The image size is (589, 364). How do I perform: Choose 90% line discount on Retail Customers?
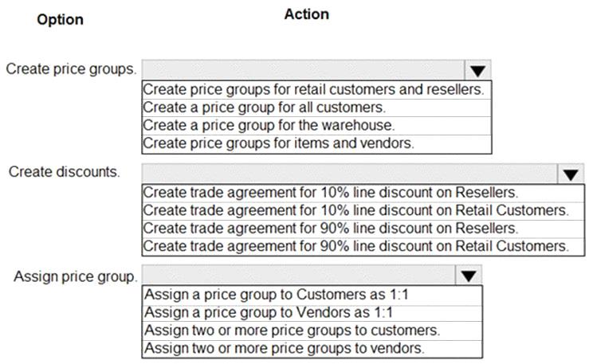coord(355,245)
